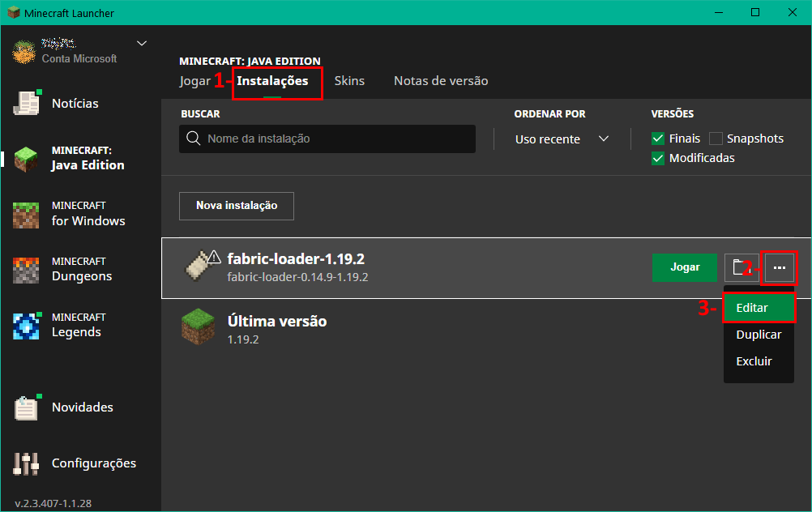Viewport: 812px width, 512px height.
Task: Enable the Snapshots checkbox
Action: point(716,139)
